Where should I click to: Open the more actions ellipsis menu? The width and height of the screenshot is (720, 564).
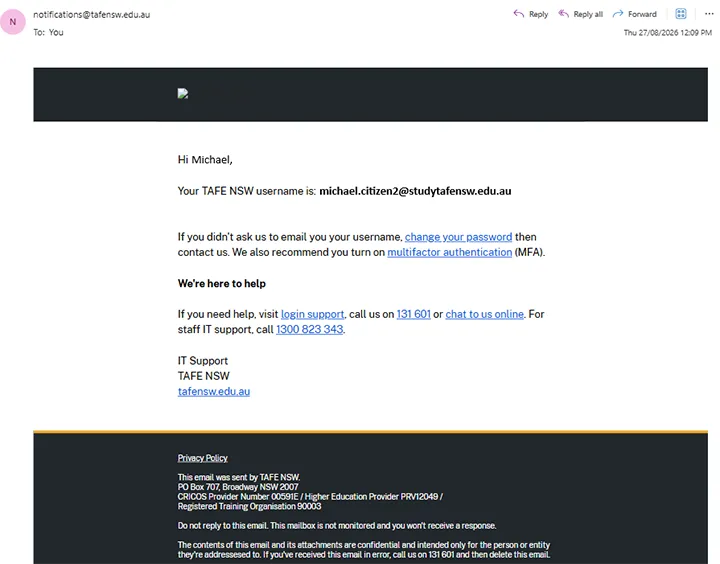point(709,14)
